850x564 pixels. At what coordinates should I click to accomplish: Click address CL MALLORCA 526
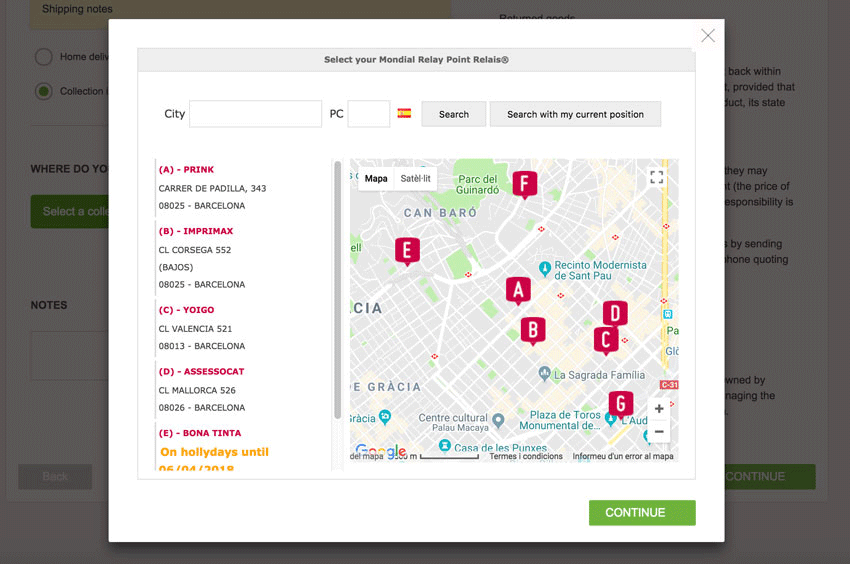coord(197,390)
